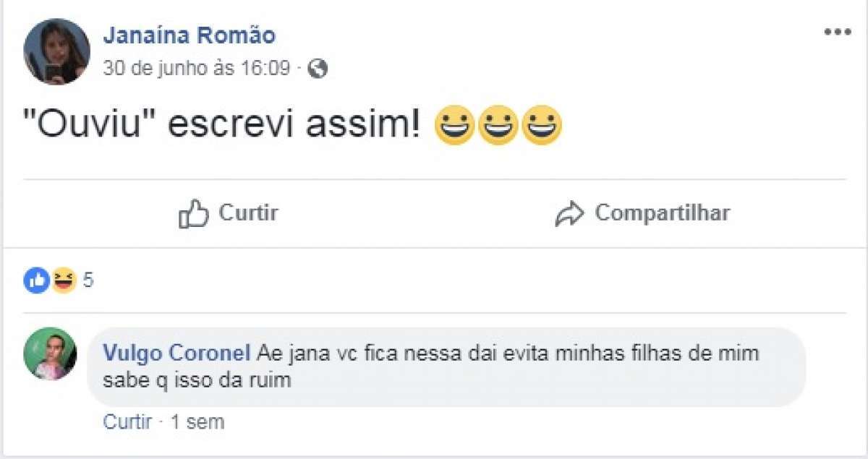
Task: Click the share arrow icon
Action: (569, 214)
